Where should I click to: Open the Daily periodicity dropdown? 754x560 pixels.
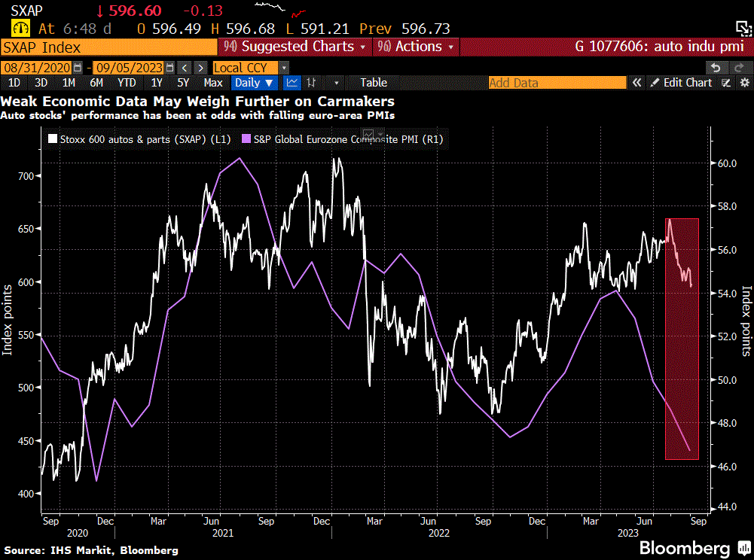(x=254, y=83)
